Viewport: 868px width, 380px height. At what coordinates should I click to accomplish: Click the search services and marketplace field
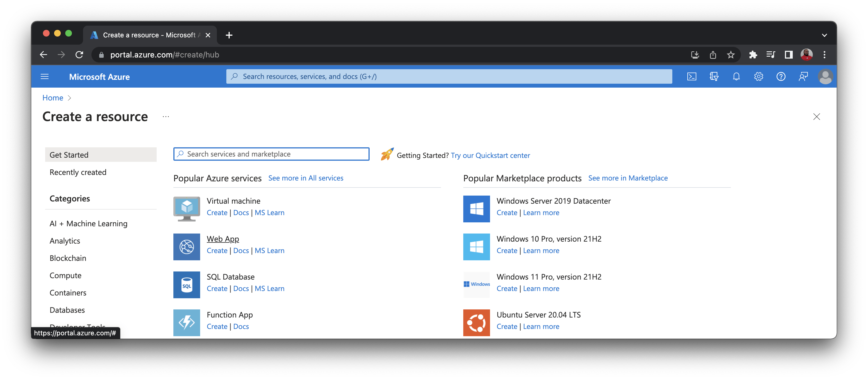[271, 154]
